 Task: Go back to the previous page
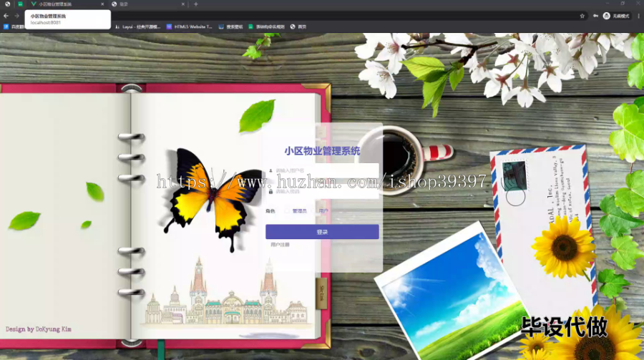pyautogui.click(x=6, y=16)
